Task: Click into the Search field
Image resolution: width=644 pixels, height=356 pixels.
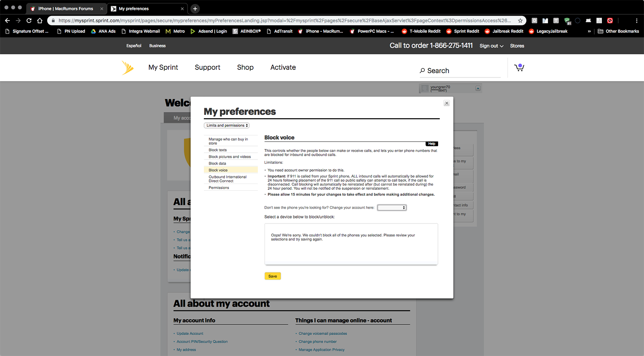Action: [x=460, y=71]
